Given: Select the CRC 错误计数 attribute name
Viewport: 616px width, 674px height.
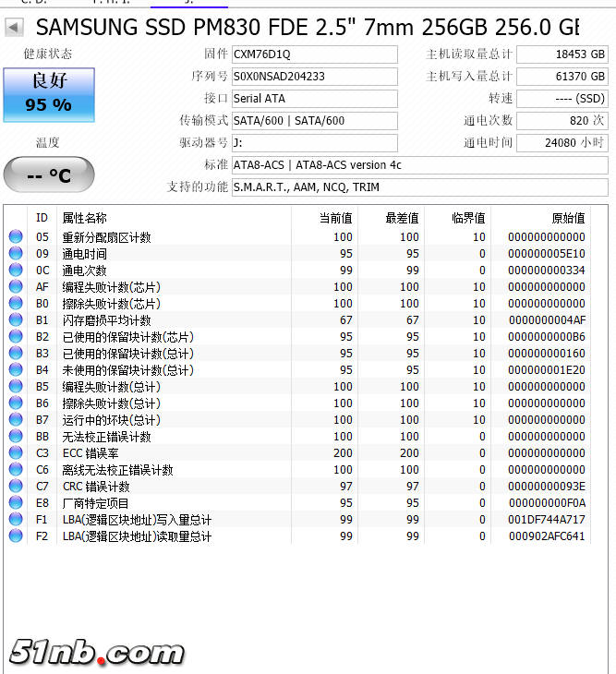Looking at the screenshot, I should 96,487.
